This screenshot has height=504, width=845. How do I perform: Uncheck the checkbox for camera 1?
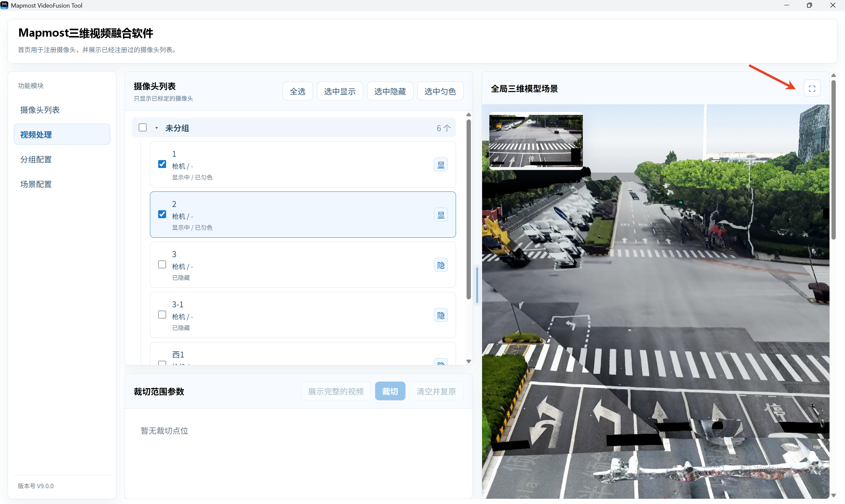point(162,164)
